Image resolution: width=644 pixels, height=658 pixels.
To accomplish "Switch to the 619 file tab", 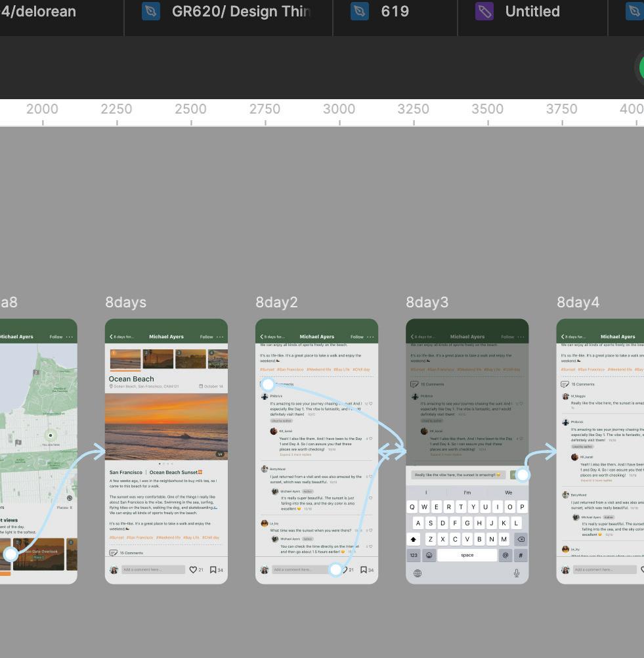I will coord(395,12).
